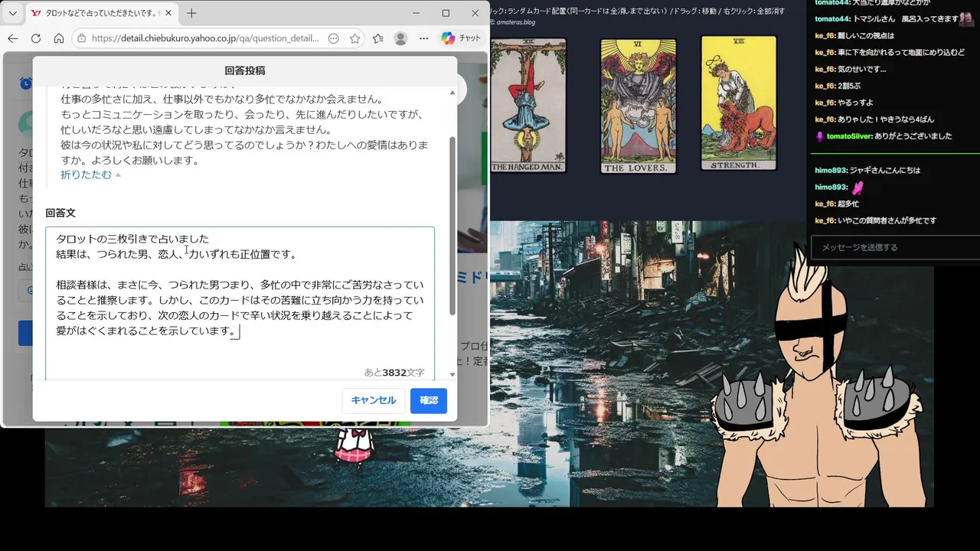This screenshot has width=980, height=551.
Task: Add this page to favorites star
Action: (354, 38)
